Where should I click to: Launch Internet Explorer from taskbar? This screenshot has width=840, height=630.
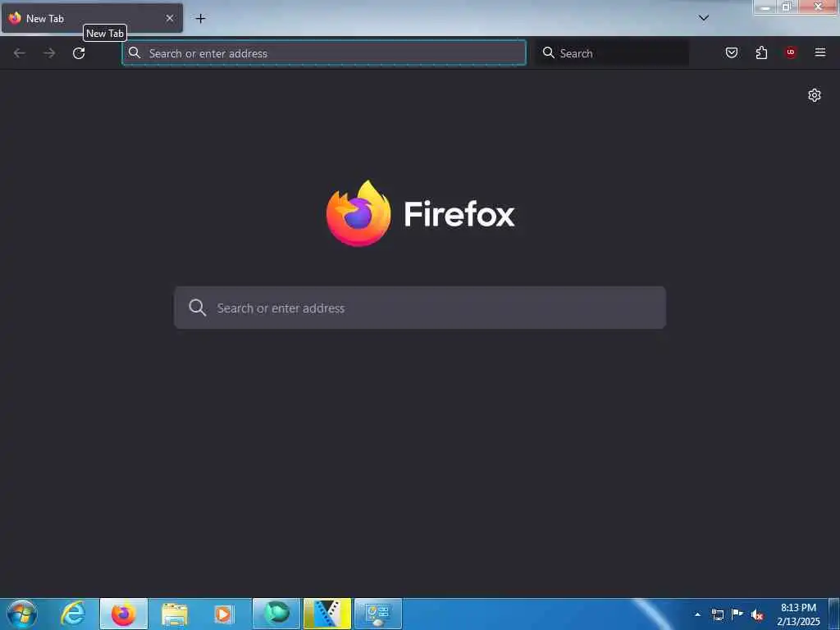(x=73, y=614)
